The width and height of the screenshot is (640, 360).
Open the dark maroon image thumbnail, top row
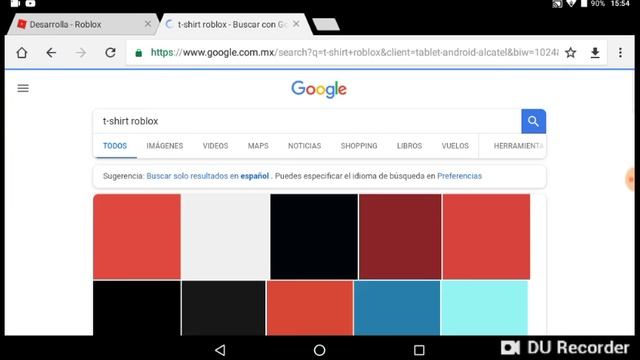point(400,237)
